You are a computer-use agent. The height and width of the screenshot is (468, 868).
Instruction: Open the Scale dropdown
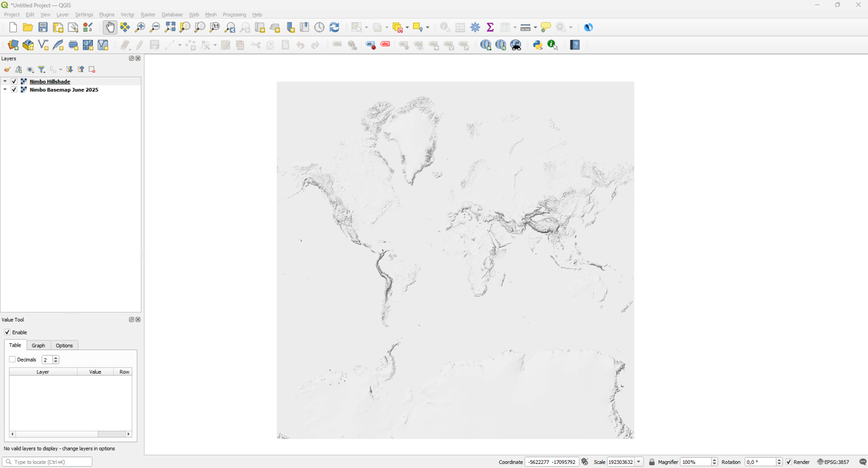pyautogui.click(x=638, y=461)
